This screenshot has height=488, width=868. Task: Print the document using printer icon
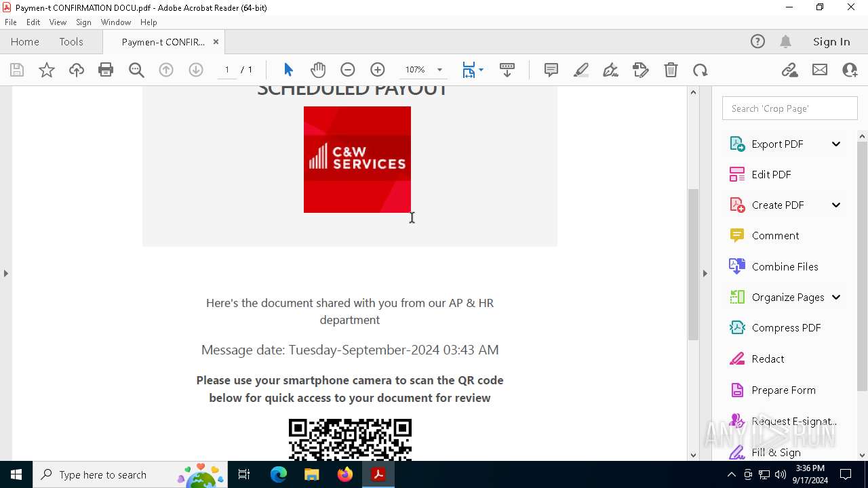tap(106, 70)
